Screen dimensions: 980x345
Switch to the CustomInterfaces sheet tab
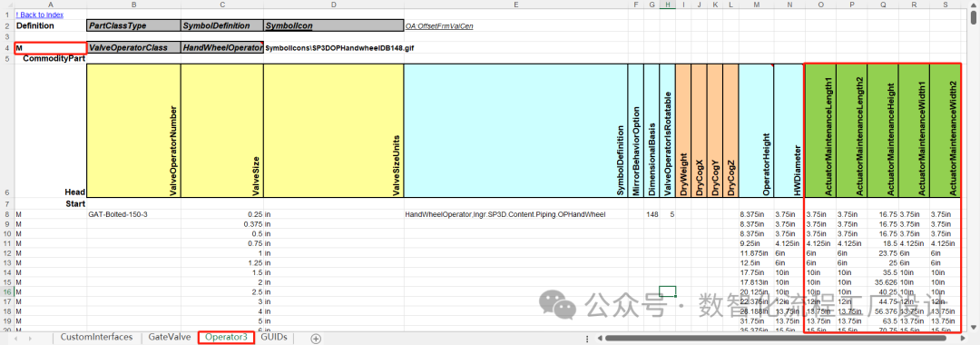(96, 338)
